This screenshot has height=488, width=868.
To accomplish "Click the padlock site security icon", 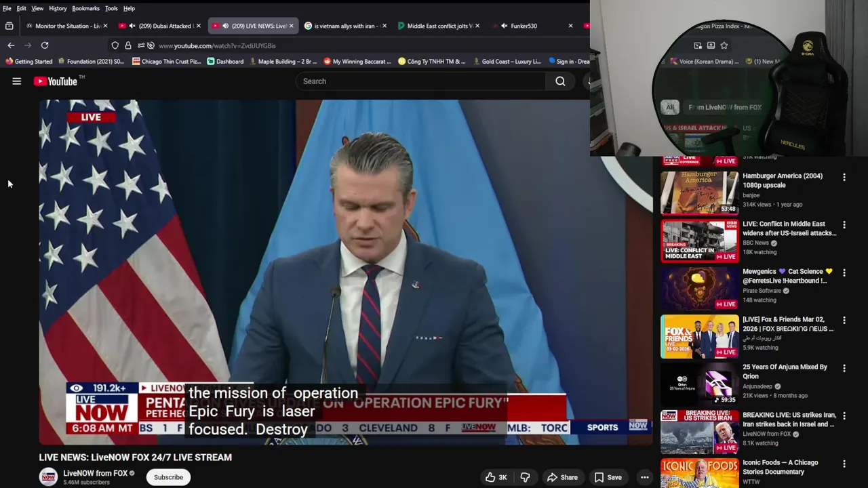I will 128,45.
